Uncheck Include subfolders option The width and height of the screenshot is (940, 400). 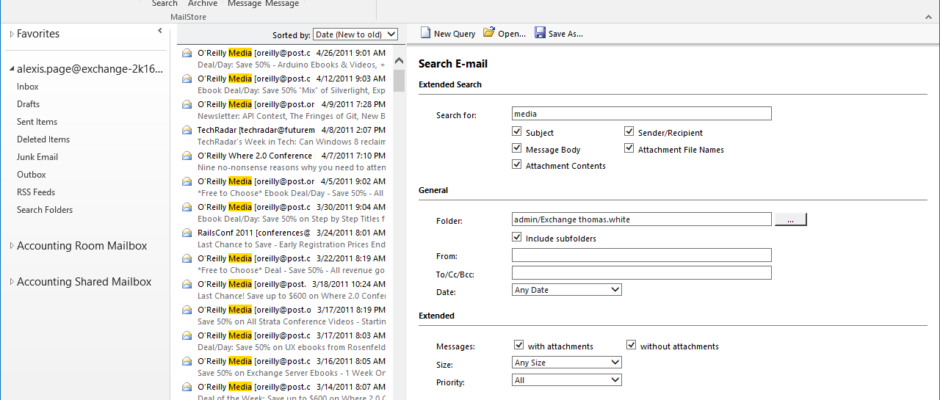[517, 237]
